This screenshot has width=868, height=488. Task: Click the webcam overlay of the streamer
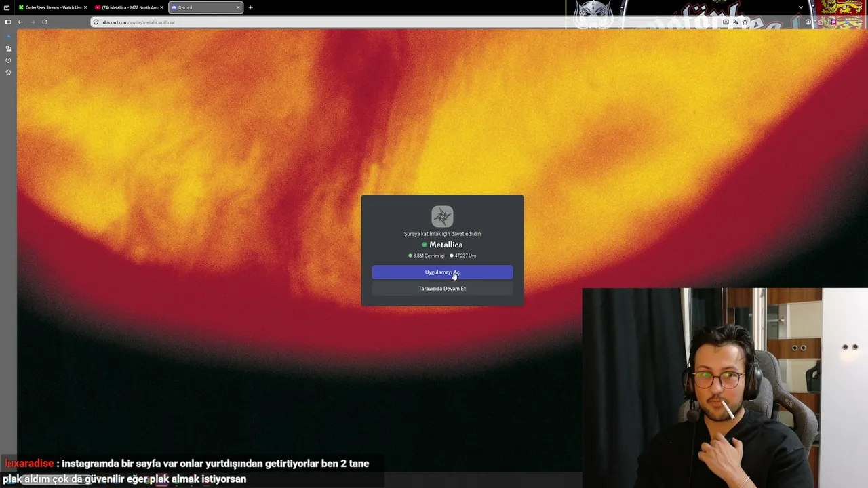(x=725, y=388)
